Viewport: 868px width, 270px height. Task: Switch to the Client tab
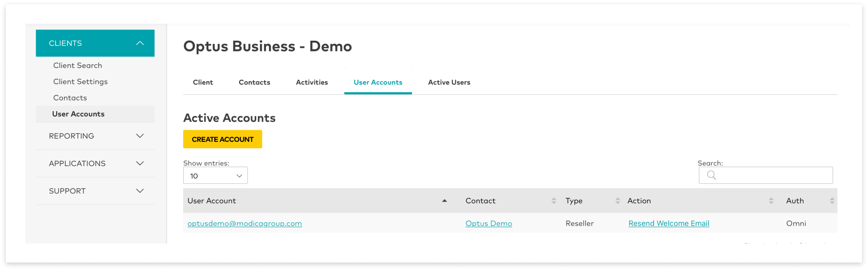(x=203, y=82)
